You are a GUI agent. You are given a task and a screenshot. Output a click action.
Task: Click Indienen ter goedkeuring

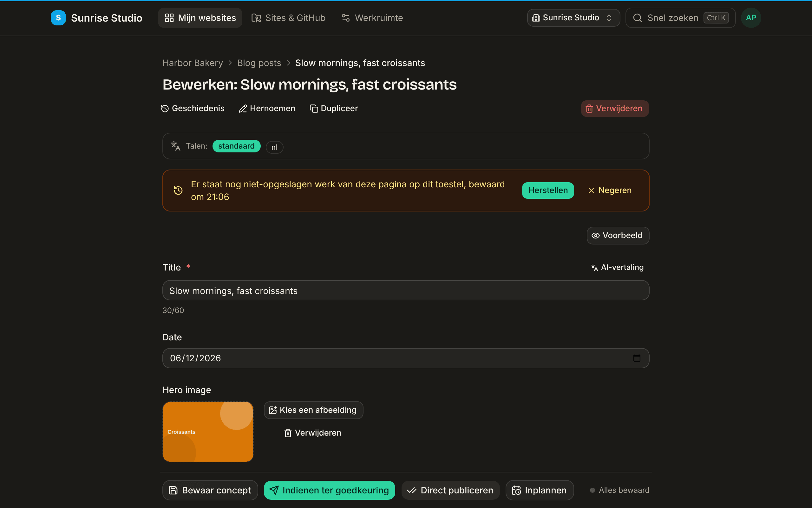tap(329, 490)
